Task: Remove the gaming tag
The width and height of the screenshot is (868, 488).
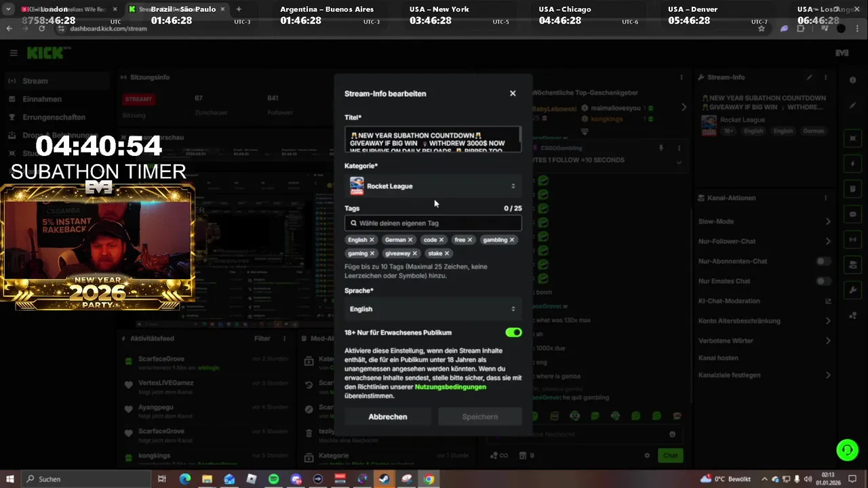Action: point(372,253)
